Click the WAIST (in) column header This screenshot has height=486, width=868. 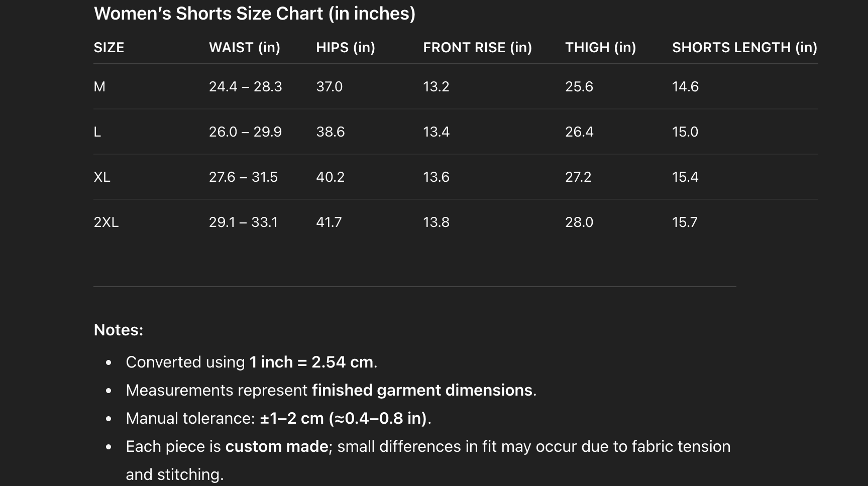(244, 48)
